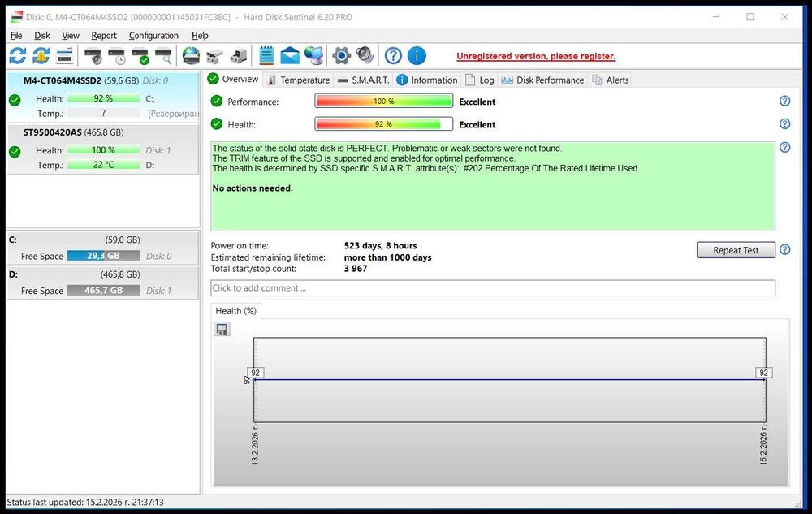Select the Health (%) graph tab

(x=236, y=310)
